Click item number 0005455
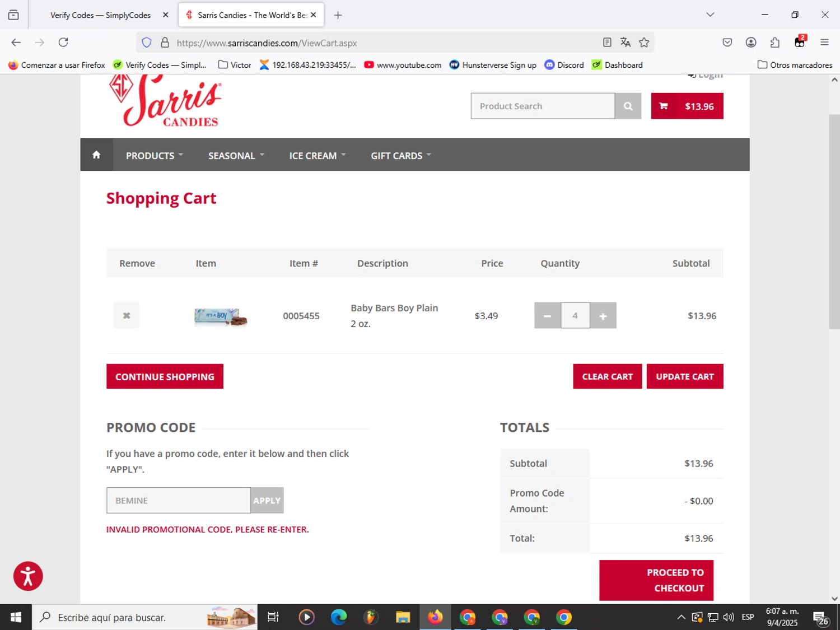 pyautogui.click(x=301, y=316)
